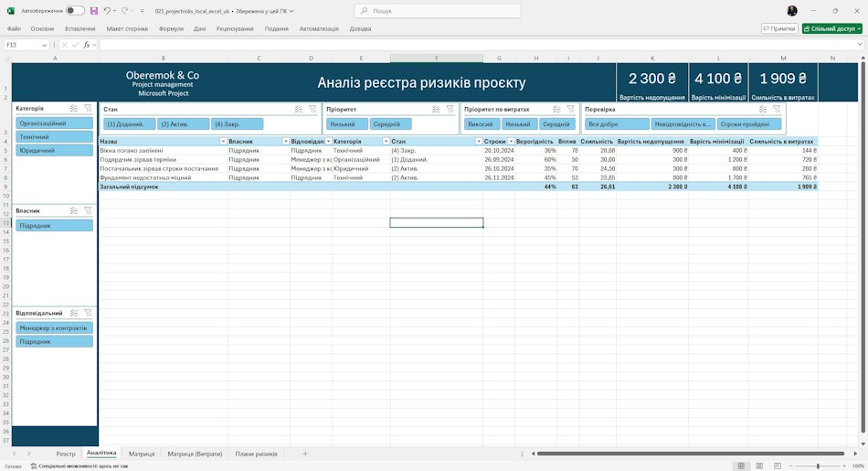Open the Примітки comments button

tap(778, 28)
